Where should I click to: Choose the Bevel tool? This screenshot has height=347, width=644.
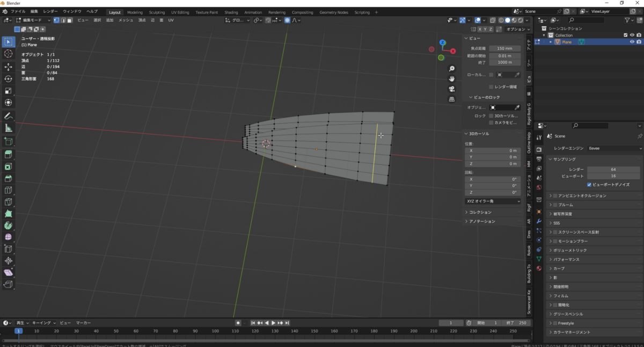coord(9,178)
